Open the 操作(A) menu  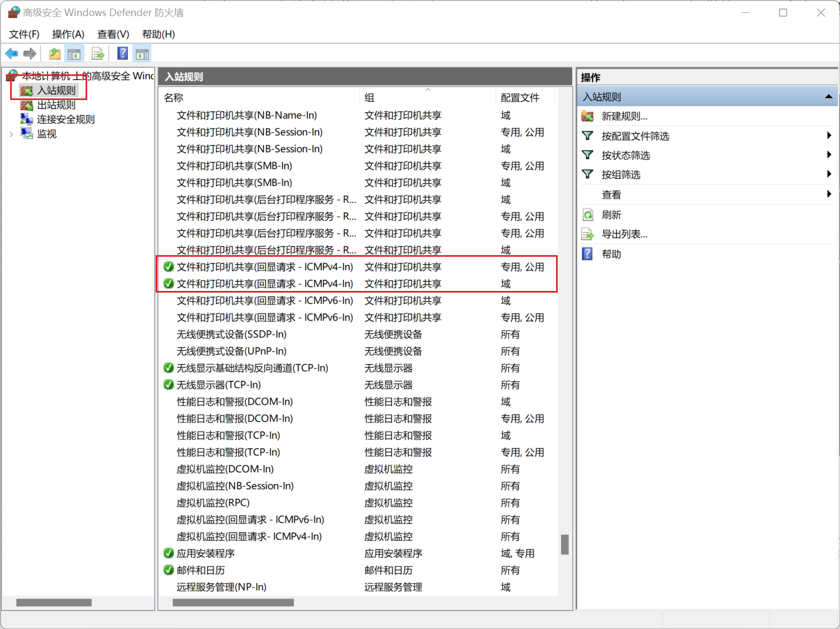[68, 34]
